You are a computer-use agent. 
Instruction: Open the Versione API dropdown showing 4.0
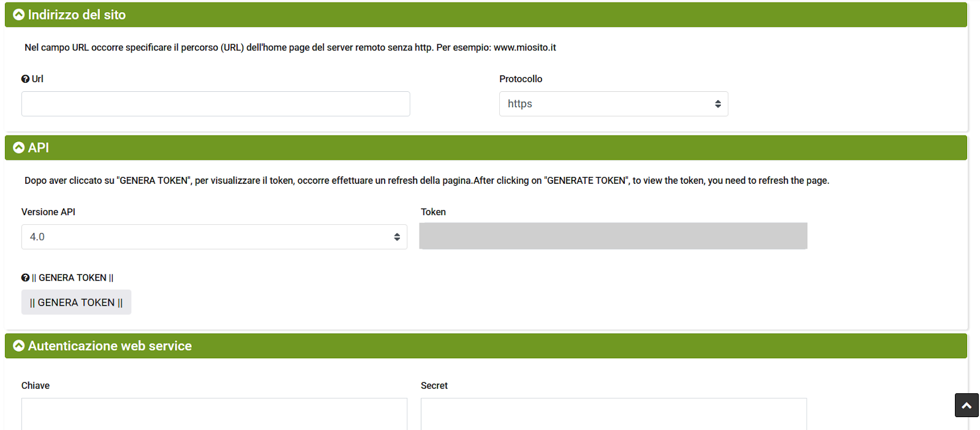[214, 237]
